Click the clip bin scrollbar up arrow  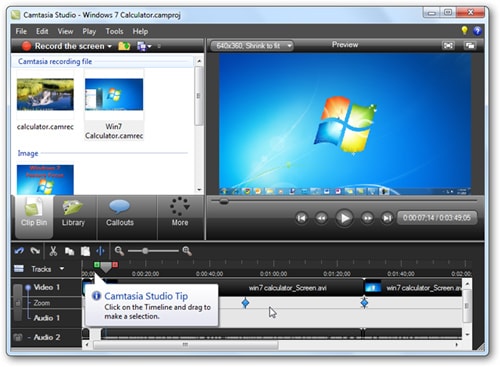click(x=199, y=61)
